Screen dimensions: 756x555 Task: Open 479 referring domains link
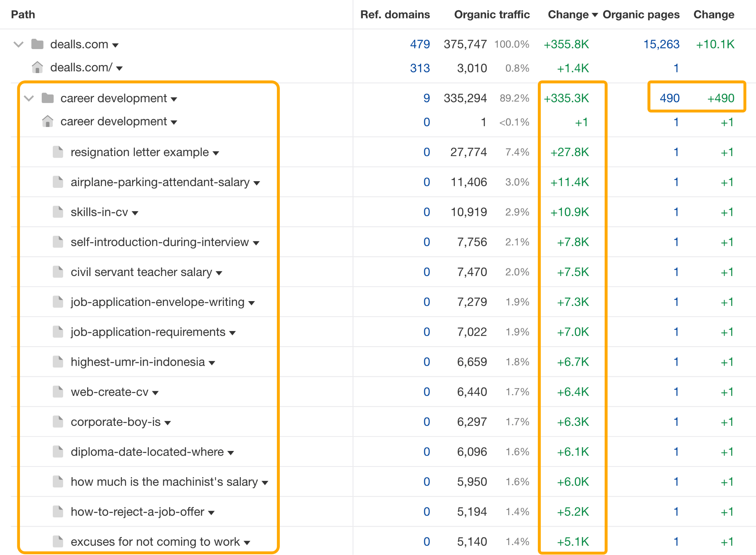(x=420, y=44)
